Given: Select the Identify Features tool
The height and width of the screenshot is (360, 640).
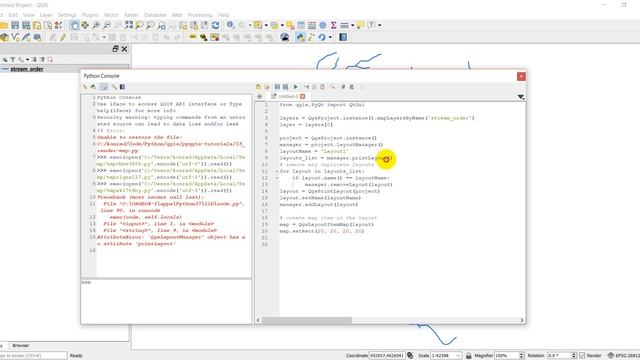Looking at the screenshot, I should (231, 25).
